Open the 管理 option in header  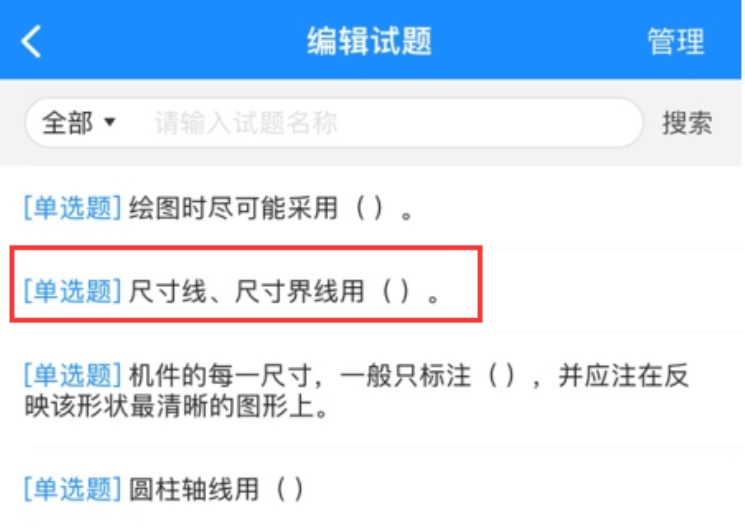[676, 42]
